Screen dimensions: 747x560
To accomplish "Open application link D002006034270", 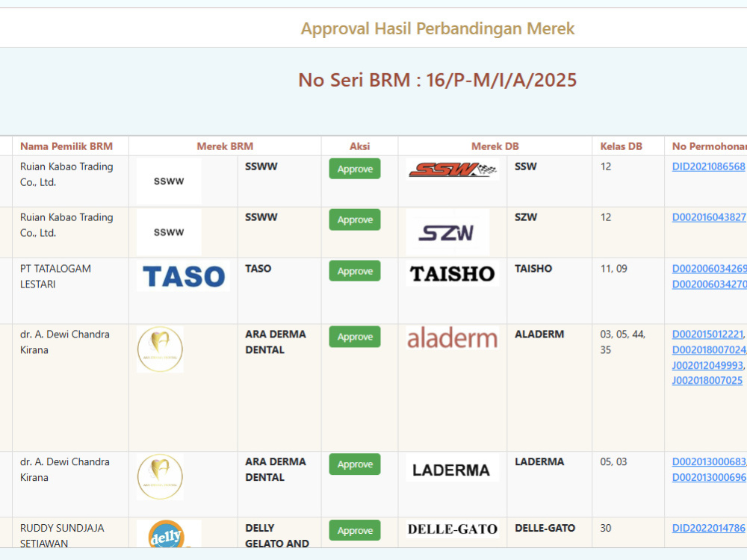I will [710, 284].
